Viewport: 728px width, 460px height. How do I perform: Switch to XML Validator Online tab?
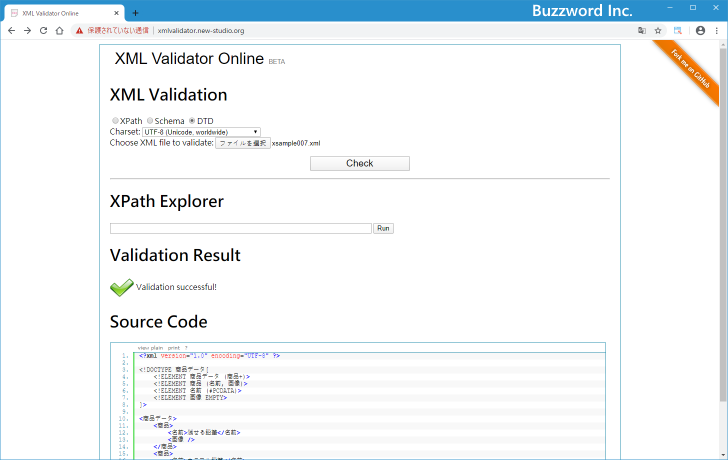click(60, 12)
